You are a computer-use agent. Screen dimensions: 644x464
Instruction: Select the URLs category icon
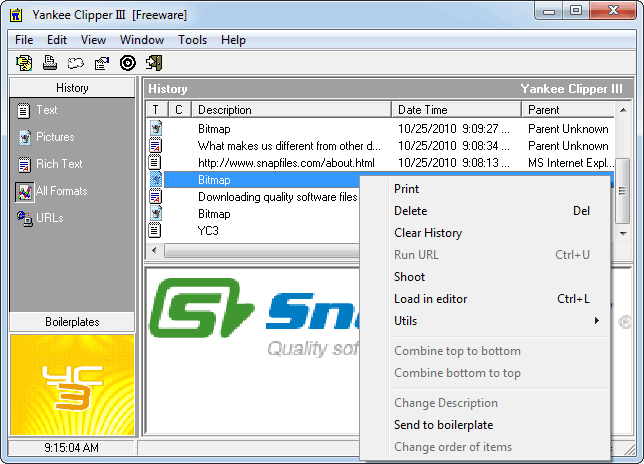pyautogui.click(x=25, y=218)
